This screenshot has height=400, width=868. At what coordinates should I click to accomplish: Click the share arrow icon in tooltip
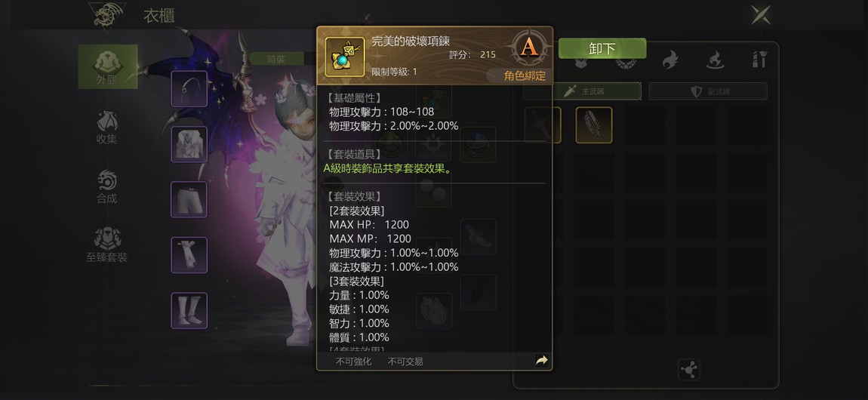click(x=541, y=361)
